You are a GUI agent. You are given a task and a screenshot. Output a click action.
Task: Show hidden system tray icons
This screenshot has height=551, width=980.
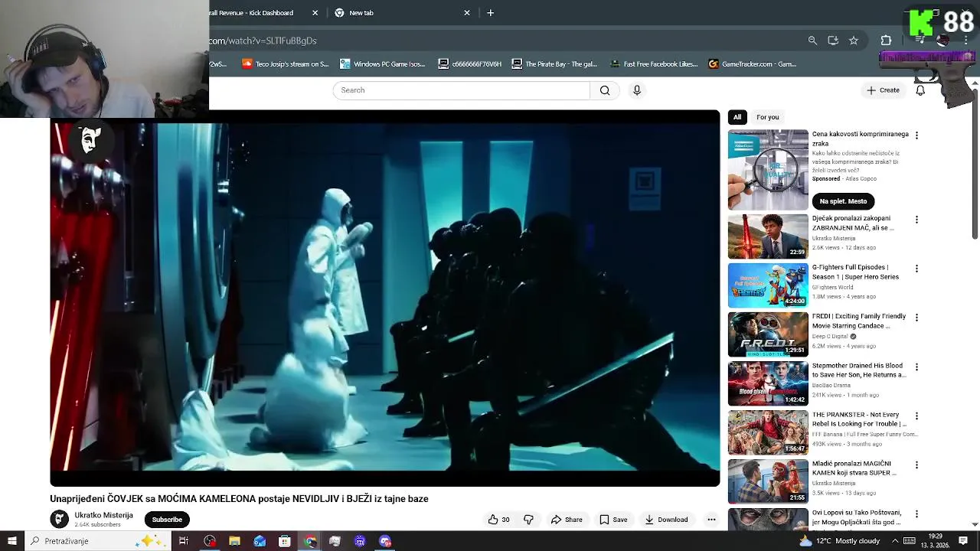coord(895,541)
